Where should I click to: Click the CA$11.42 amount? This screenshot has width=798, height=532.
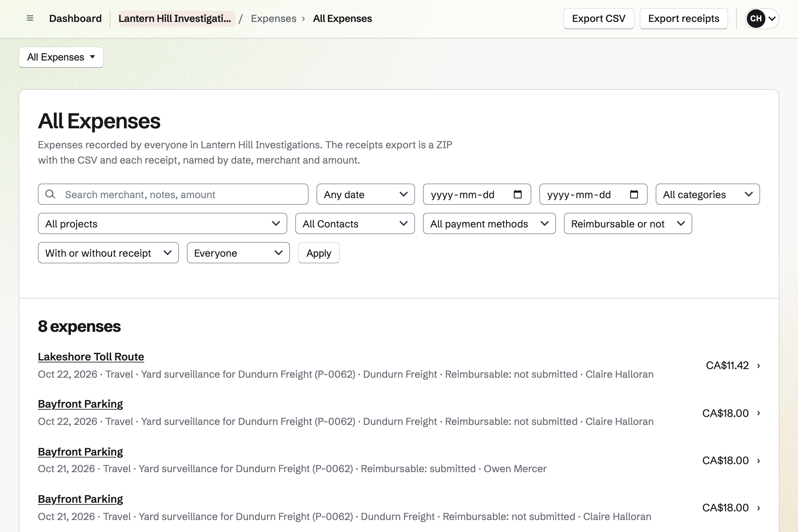click(x=727, y=365)
